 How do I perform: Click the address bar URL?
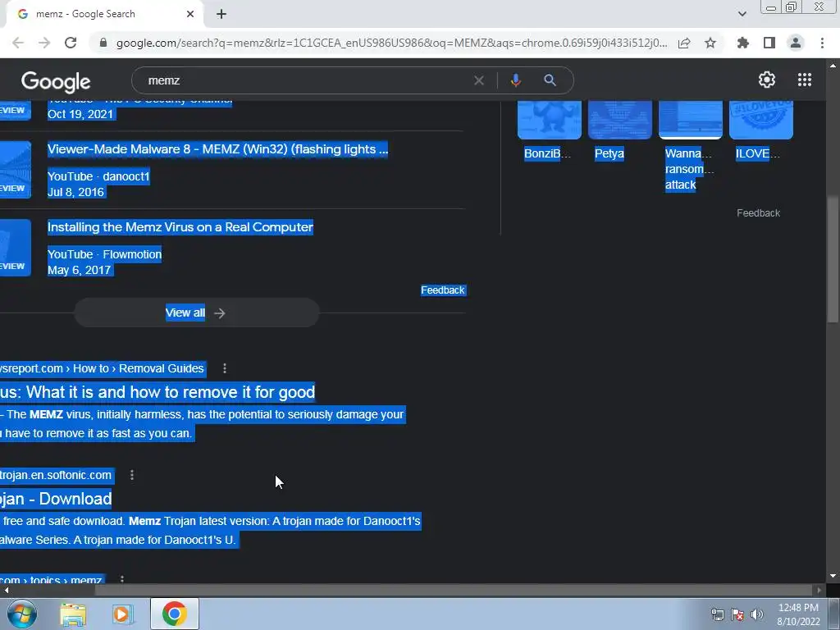click(391, 43)
